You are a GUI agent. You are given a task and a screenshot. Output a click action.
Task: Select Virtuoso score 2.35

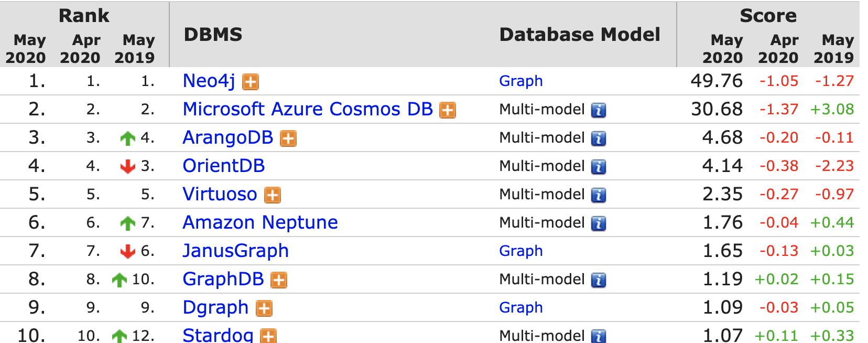coord(722,194)
